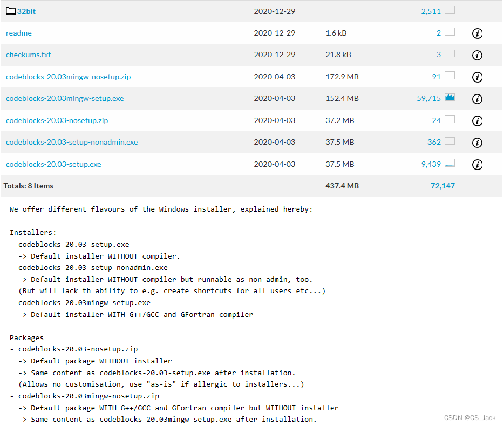This screenshot has width=504, height=426.
Task: Click the info icon beside checksums.txt
Action: [477, 55]
